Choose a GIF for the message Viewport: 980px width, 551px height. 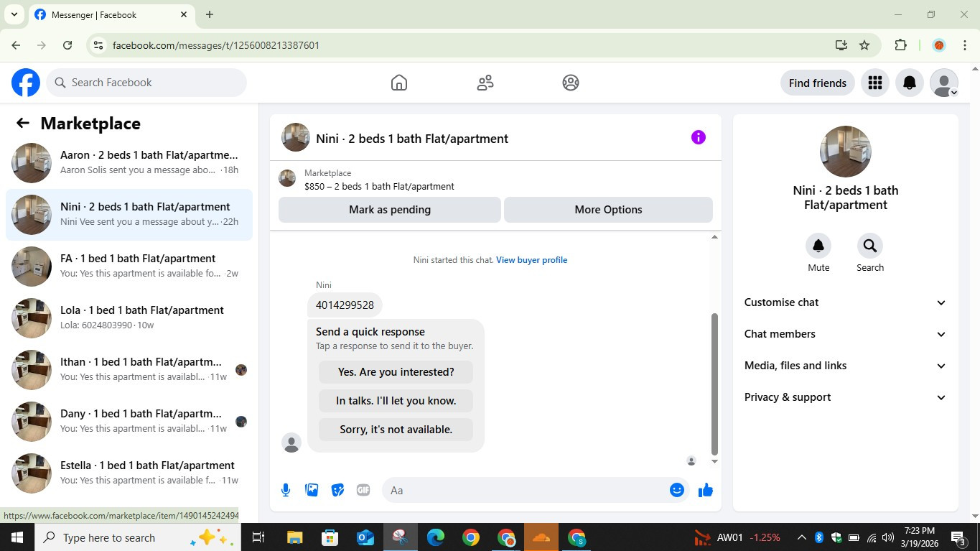pos(363,490)
